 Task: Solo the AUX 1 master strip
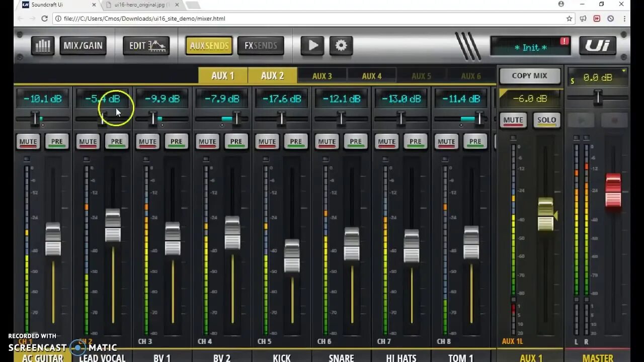(546, 120)
